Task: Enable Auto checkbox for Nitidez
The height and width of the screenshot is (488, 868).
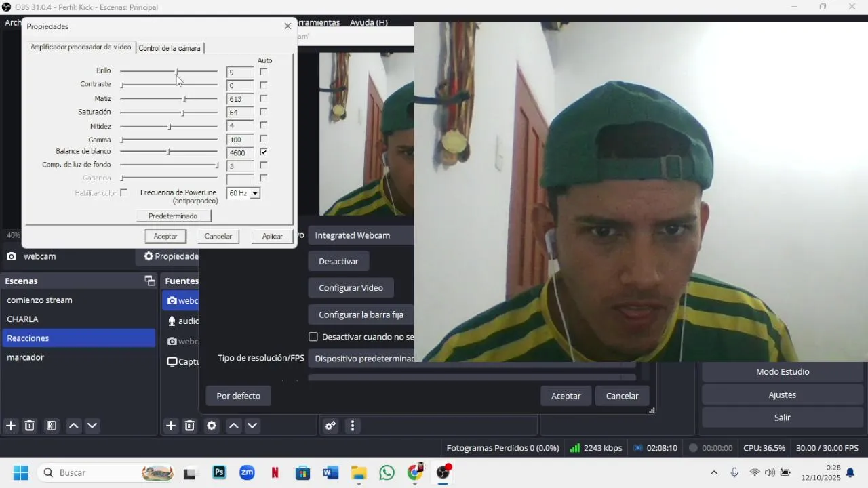Action: tap(263, 125)
